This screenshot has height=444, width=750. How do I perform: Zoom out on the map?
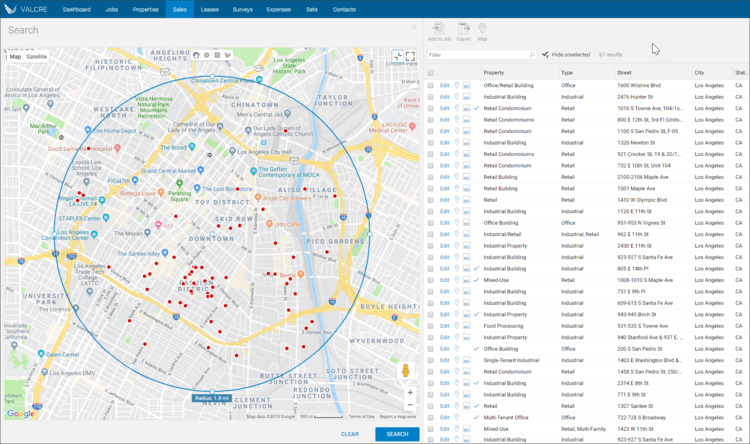pyautogui.click(x=410, y=405)
